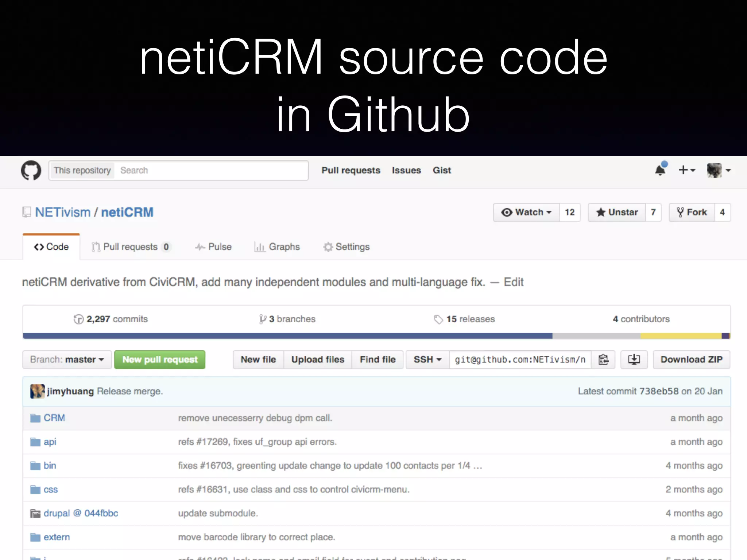
Task: Click the css folder icon
Action: point(35,490)
